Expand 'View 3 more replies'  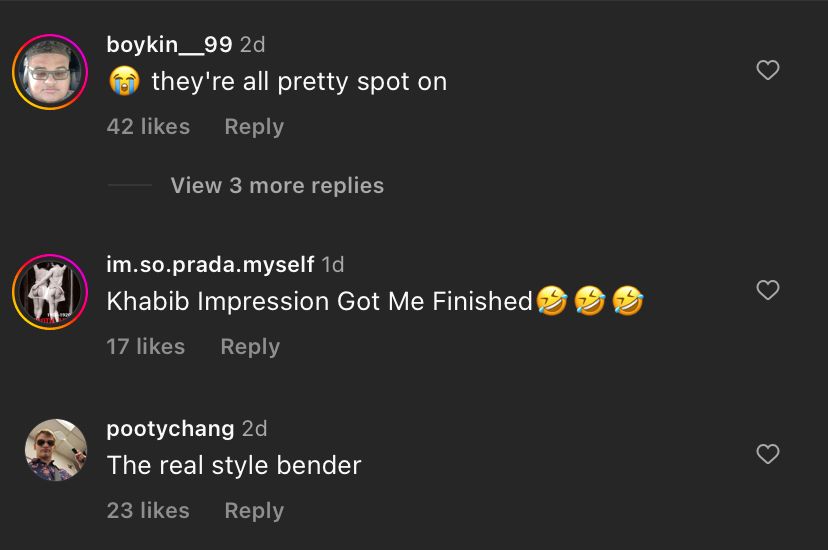[x=277, y=186]
